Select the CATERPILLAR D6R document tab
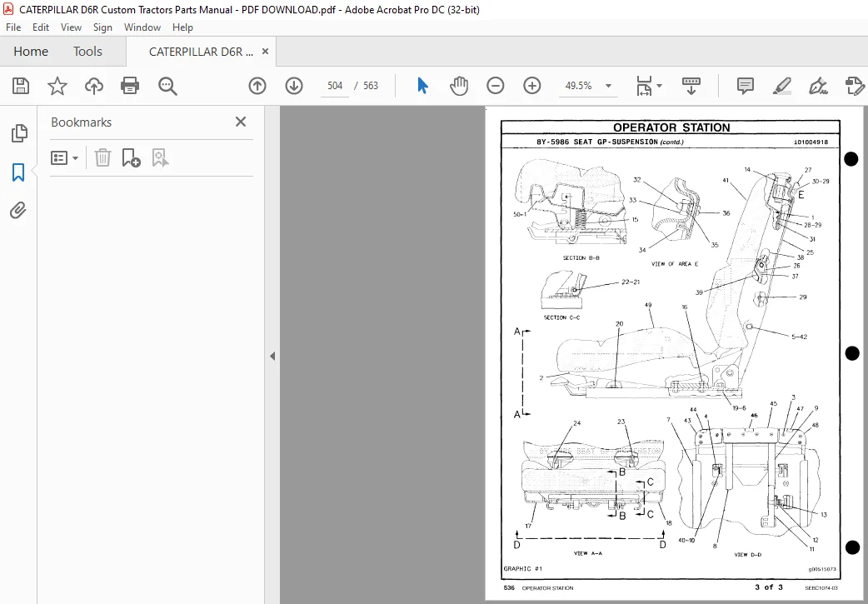The height and width of the screenshot is (604, 868). (201, 52)
